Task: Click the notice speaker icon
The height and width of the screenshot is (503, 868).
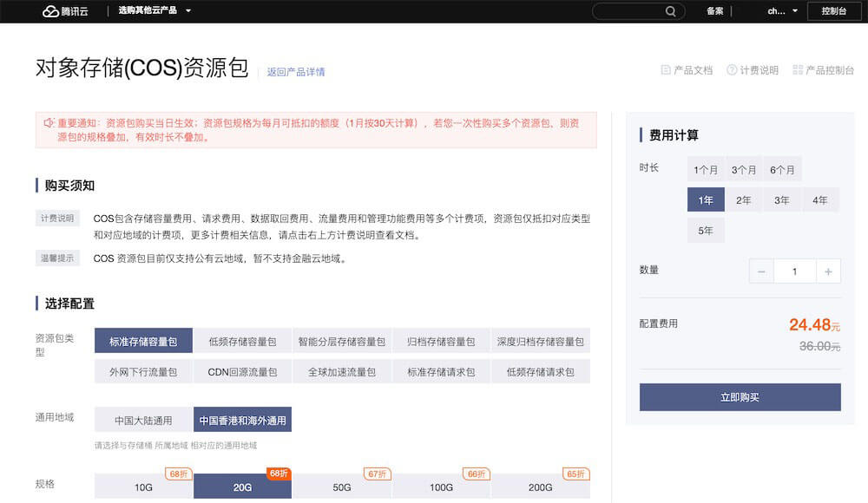Action: (49, 123)
